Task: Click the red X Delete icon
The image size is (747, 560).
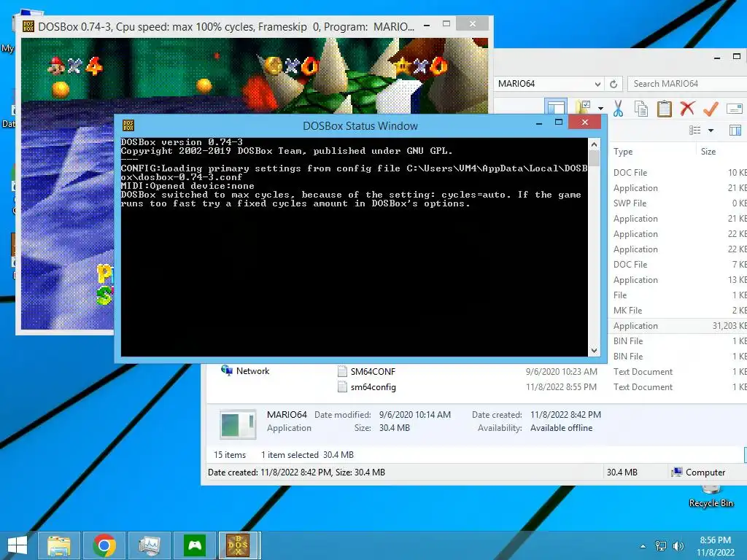Action: (x=687, y=109)
